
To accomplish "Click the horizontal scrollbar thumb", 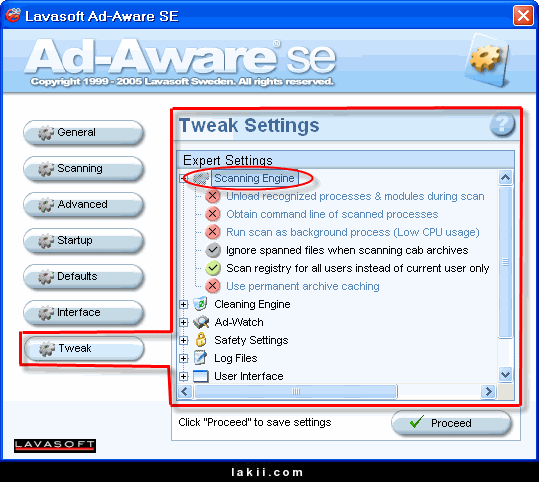I will pyautogui.click(x=296, y=392).
